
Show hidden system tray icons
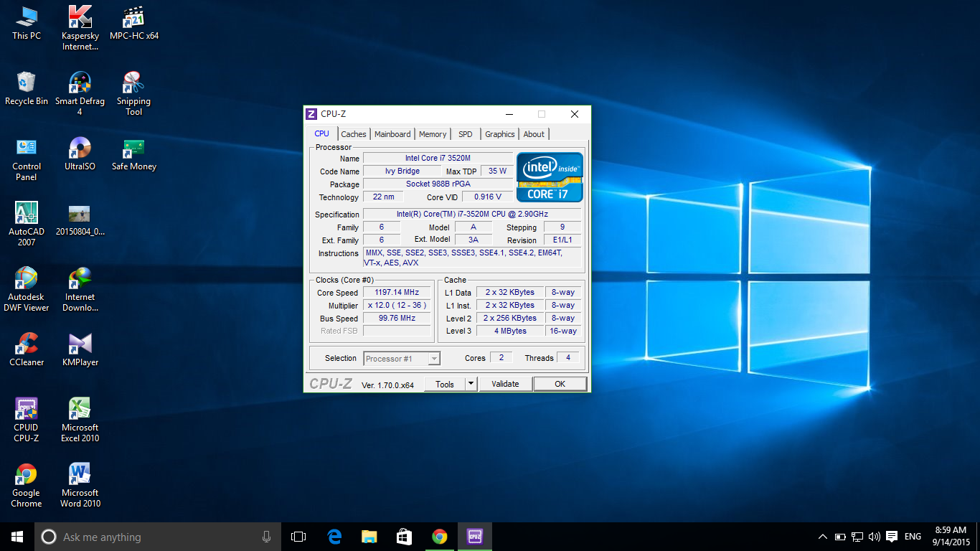[x=822, y=537]
